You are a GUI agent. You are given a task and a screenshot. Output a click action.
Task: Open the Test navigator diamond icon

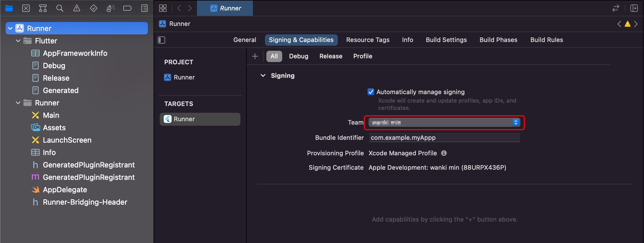(94, 8)
